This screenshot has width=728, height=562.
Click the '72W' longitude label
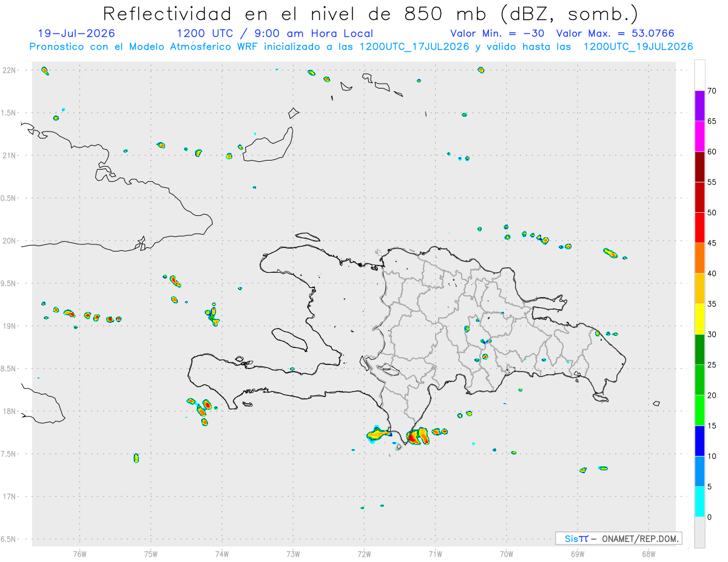(364, 554)
